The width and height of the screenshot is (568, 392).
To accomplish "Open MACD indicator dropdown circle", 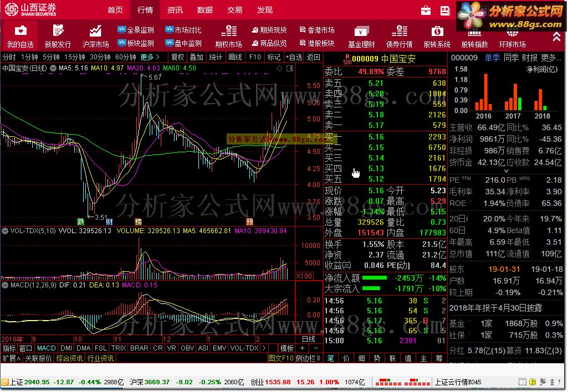I will click(x=5, y=285).
